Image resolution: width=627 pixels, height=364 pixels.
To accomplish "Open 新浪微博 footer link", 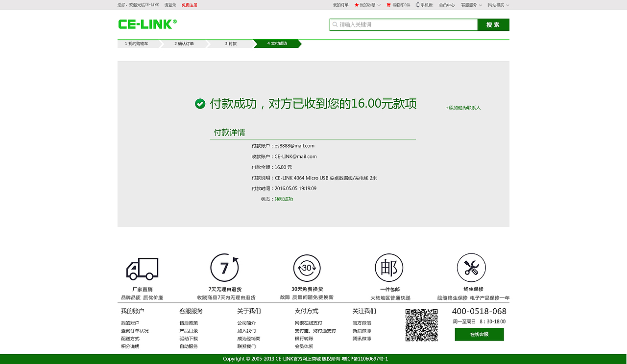I will [x=362, y=331].
